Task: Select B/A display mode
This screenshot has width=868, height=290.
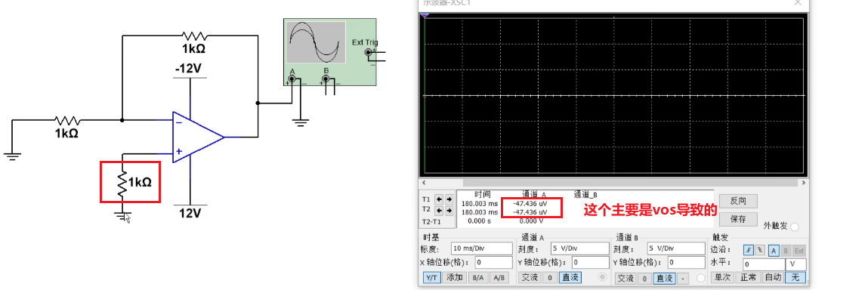Action: pos(478,277)
